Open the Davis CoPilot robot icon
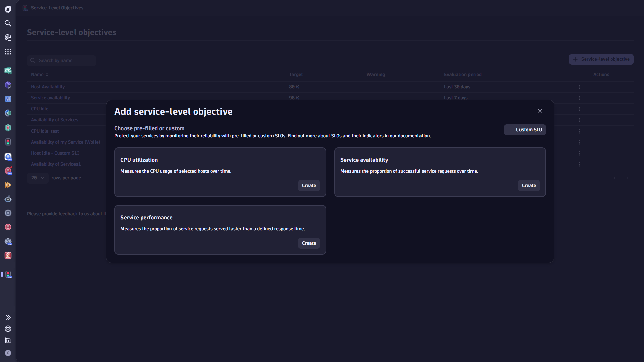The height and width of the screenshot is (362, 644). [x=8, y=199]
